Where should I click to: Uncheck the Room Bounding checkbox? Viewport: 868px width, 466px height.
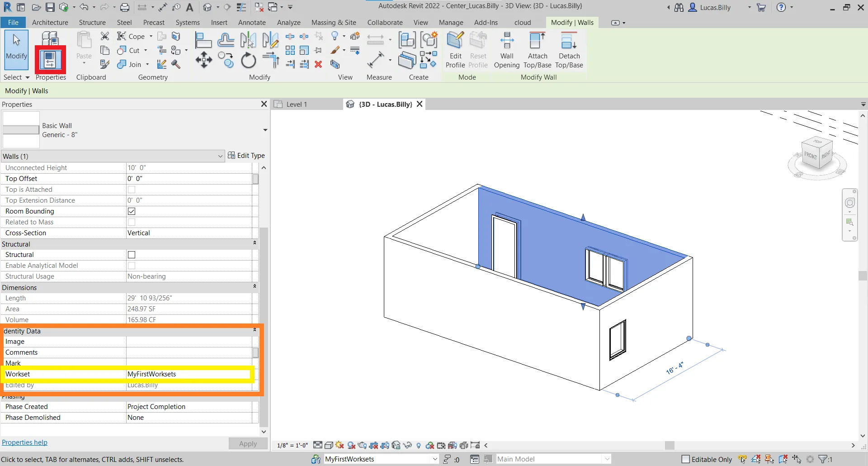click(132, 211)
